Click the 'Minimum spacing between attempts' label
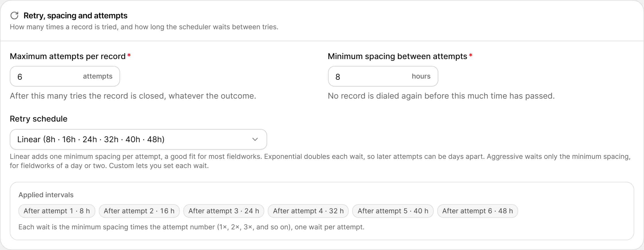Viewport: 644px width, 250px height. (x=398, y=56)
